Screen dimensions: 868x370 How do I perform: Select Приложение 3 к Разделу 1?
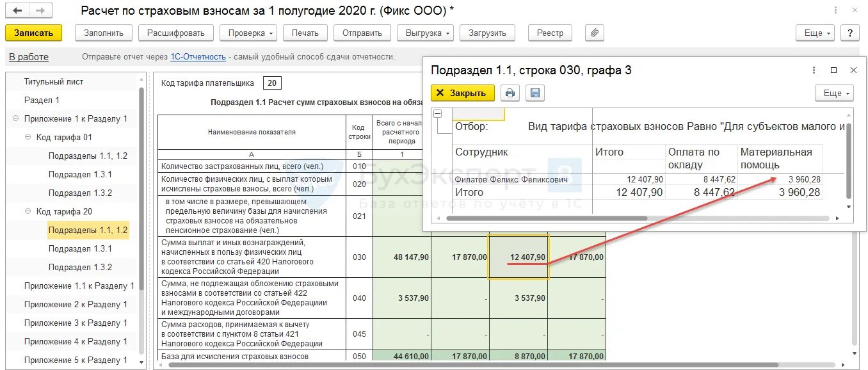coord(76,323)
